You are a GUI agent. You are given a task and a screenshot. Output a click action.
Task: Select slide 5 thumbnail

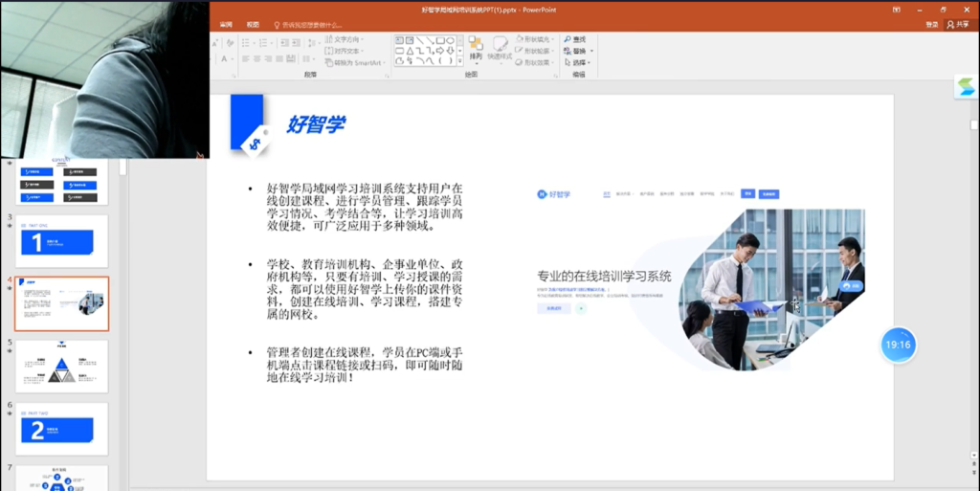[61, 366]
